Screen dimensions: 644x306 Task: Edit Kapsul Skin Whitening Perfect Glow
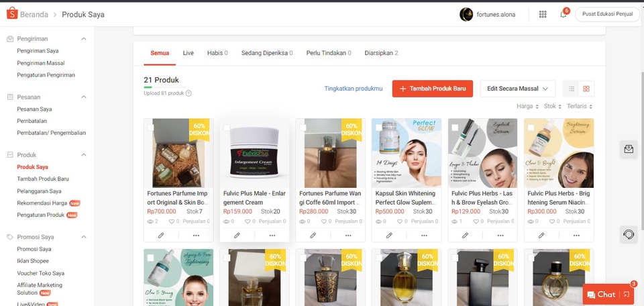pyautogui.click(x=389, y=236)
